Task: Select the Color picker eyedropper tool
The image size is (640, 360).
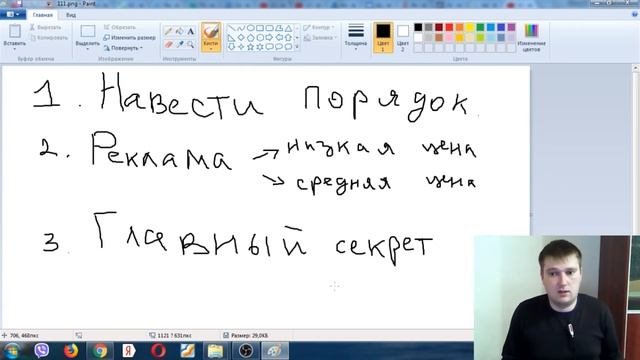Action: tap(179, 44)
